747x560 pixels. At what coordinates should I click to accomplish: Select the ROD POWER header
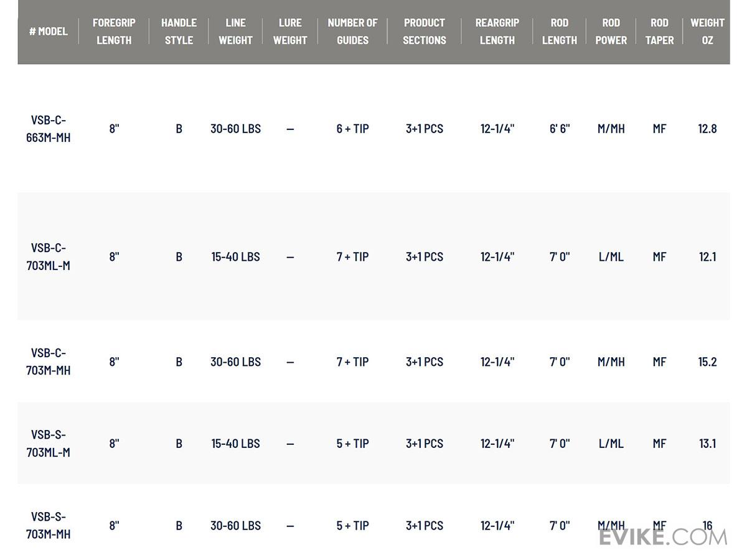(x=611, y=31)
